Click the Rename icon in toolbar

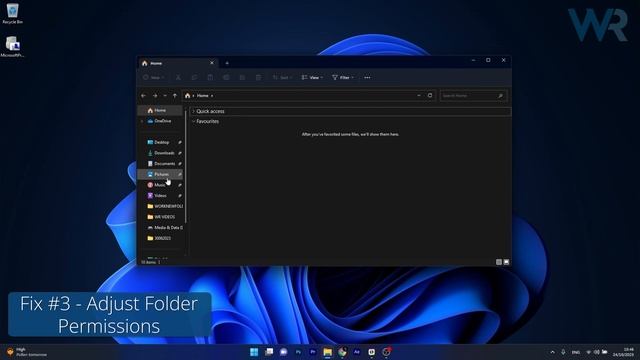226,78
